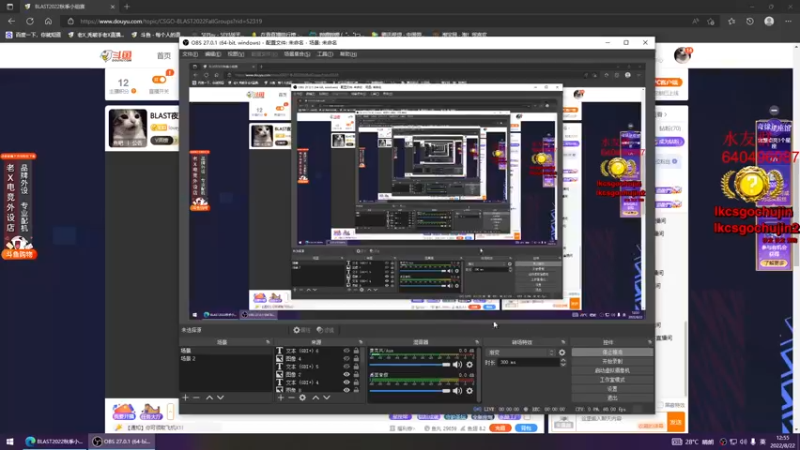Toggle visibility of source 文本 (GDI+) 6
This screenshot has height=450, width=800.
[x=346, y=351]
